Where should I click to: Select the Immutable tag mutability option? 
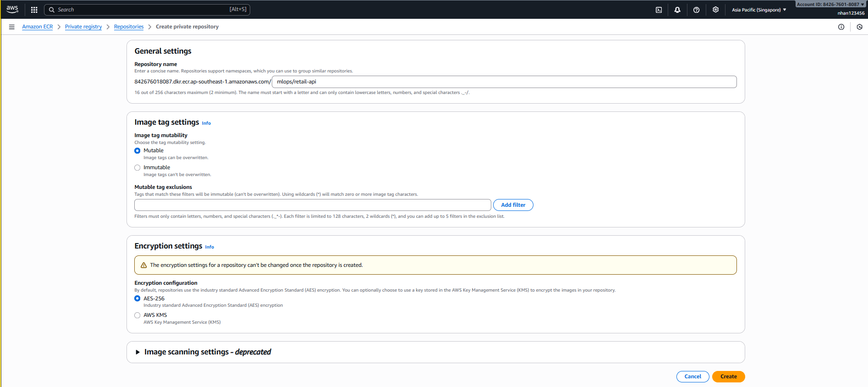[x=137, y=168]
